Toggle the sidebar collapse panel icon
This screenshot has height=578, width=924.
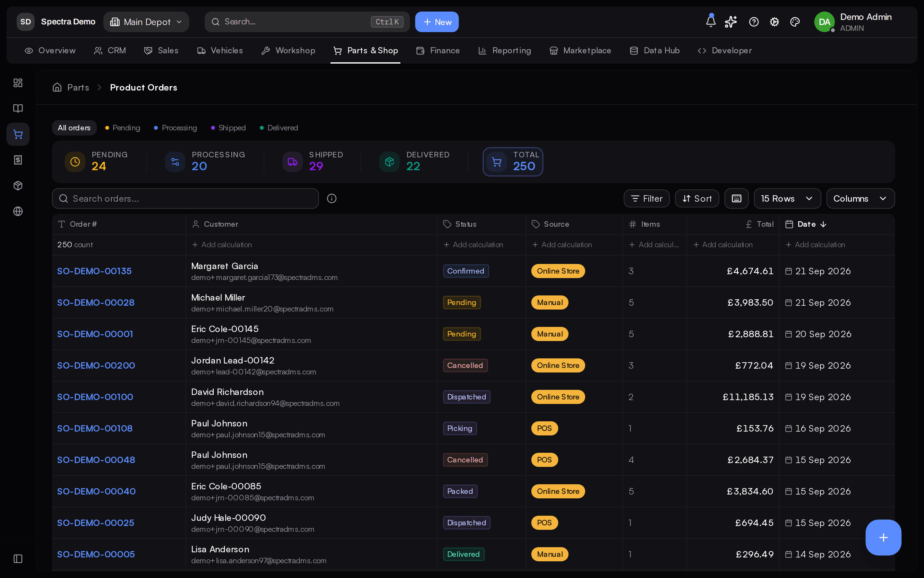(18, 558)
